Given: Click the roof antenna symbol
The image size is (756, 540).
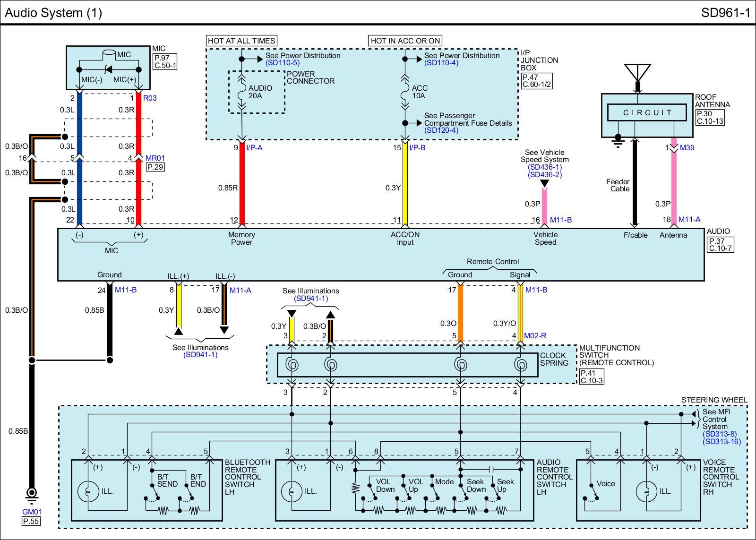Looking at the screenshot, I should tap(637, 72).
